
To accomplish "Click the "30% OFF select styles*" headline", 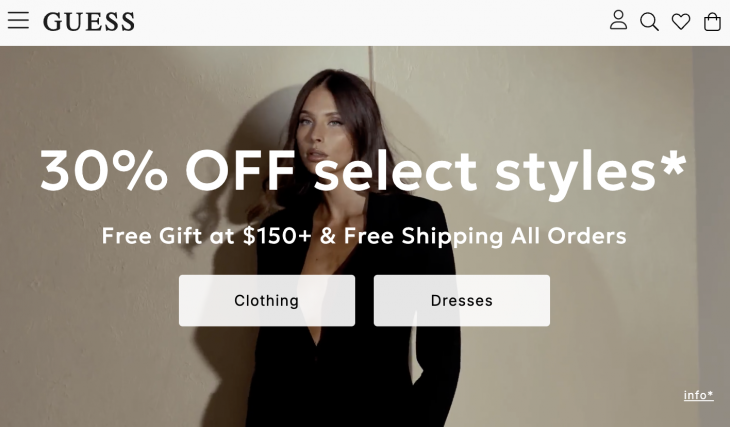I will click(363, 171).
